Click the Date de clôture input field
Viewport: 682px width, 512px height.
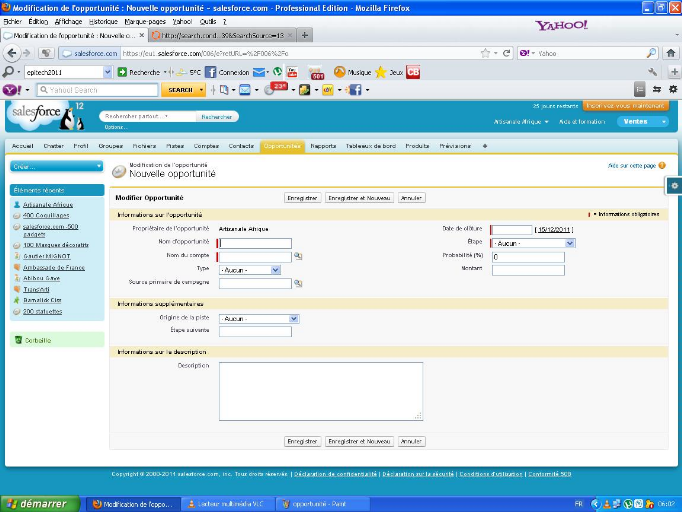click(x=512, y=230)
